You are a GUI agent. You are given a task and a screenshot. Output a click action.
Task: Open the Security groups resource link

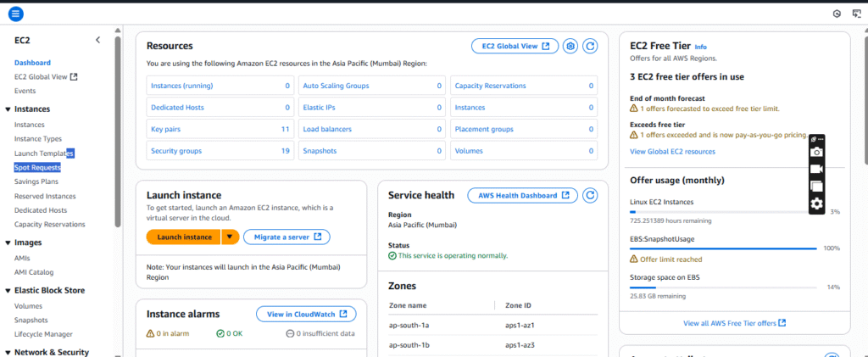pos(176,151)
